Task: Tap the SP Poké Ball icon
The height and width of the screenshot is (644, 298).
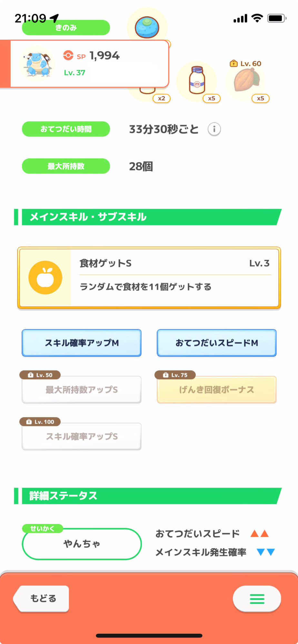Action: 68,55
